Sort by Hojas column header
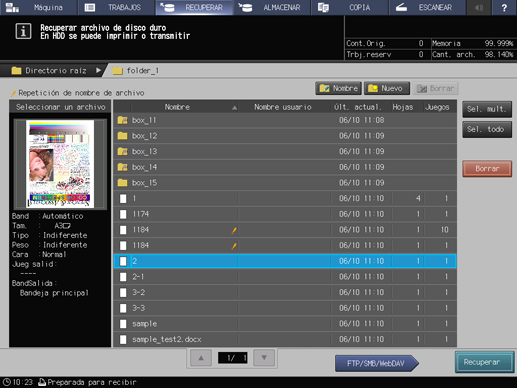517x388 pixels. point(403,107)
